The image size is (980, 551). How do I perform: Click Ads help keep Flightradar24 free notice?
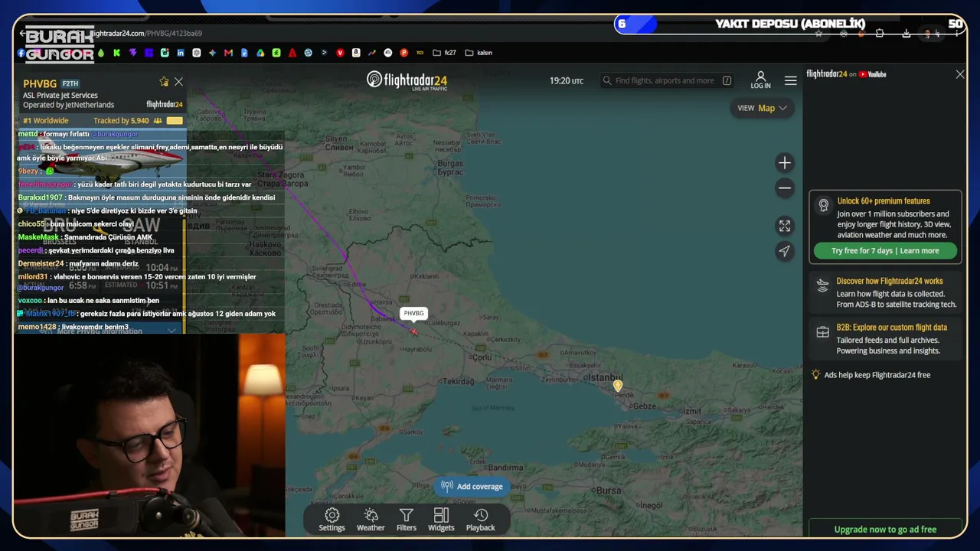(x=871, y=375)
